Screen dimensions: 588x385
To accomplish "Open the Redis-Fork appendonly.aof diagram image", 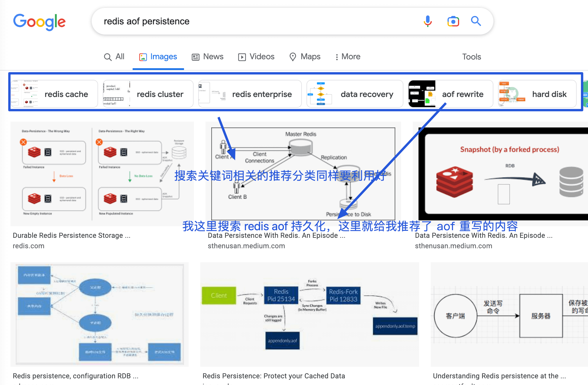I will coord(309,314).
